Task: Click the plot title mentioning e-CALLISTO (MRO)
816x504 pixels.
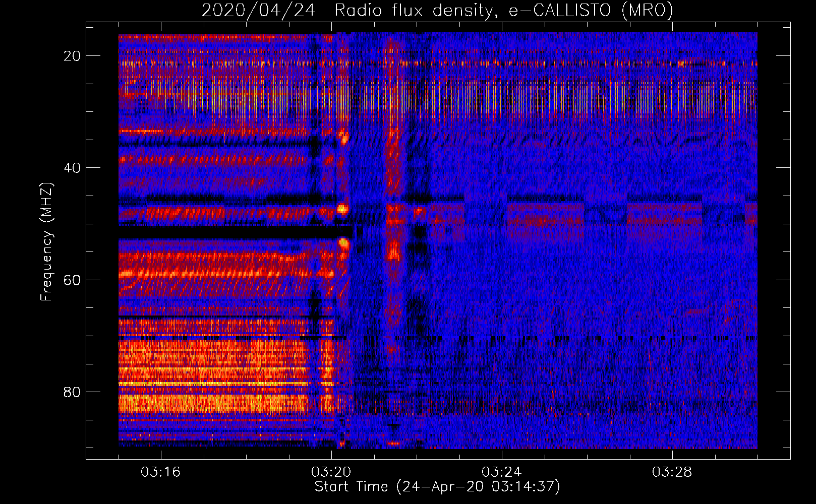Action: pyautogui.click(x=437, y=10)
